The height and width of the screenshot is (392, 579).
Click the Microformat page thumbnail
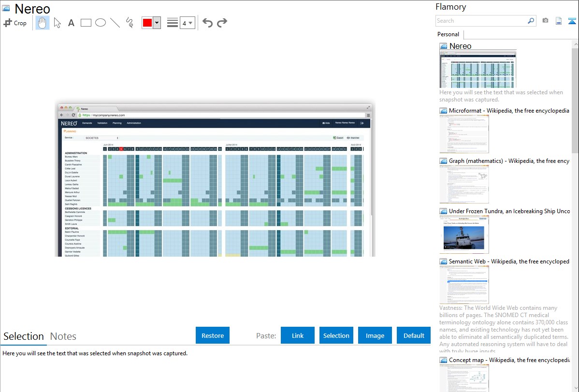click(464, 134)
